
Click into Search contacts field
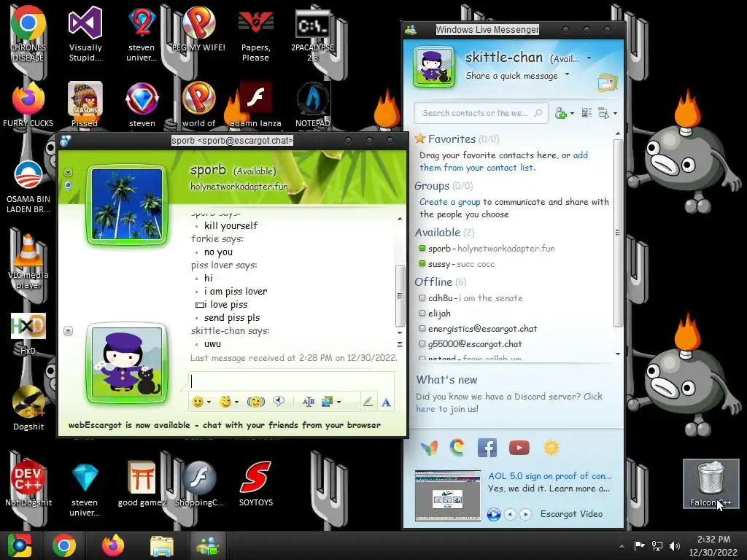[480, 113]
